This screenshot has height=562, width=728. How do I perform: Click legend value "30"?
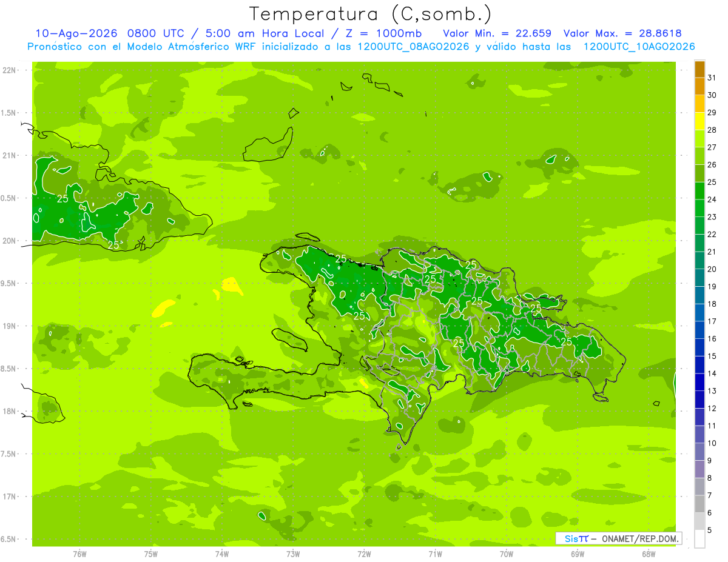712,95
